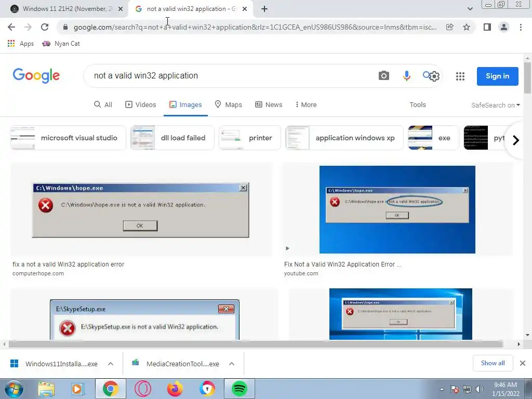Go back to the previous page
The height and width of the screenshot is (399, 532).
click(x=11, y=27)
